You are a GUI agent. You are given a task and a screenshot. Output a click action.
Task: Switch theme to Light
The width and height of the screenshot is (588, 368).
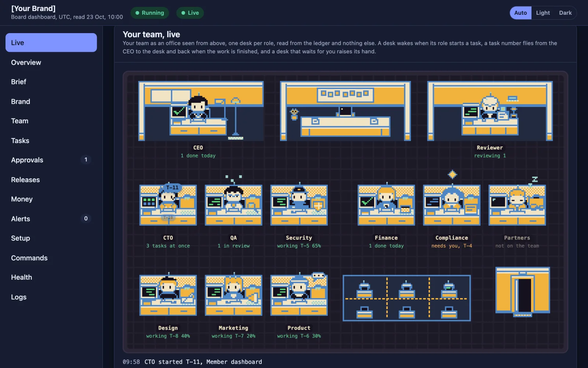543,13
